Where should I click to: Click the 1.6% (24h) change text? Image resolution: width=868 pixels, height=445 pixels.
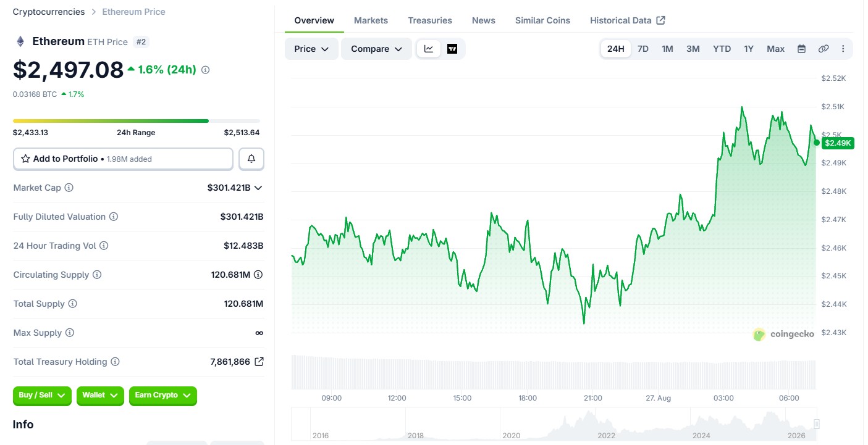click(x=167, y=70)
